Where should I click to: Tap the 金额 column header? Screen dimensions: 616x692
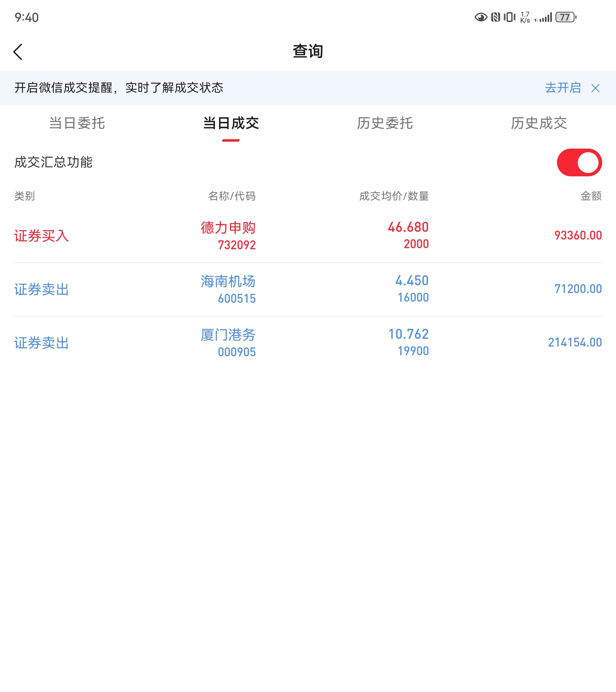[x=591, y=196]
